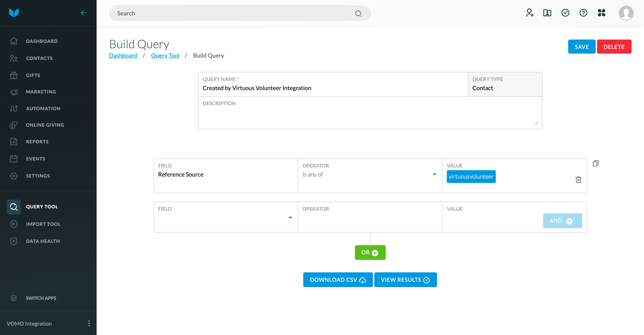
Task: Click the Gifts present icon
Action: [14, 75]
